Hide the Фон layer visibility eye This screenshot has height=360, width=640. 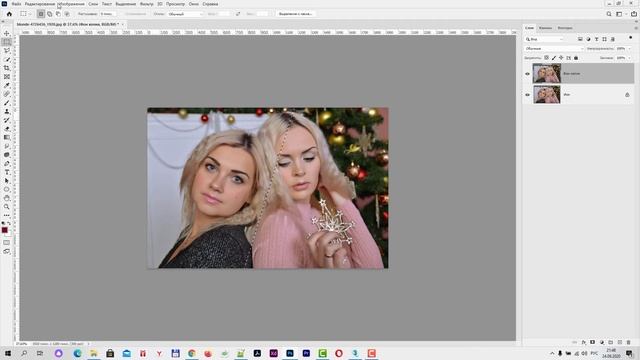(x=527, y=95)
